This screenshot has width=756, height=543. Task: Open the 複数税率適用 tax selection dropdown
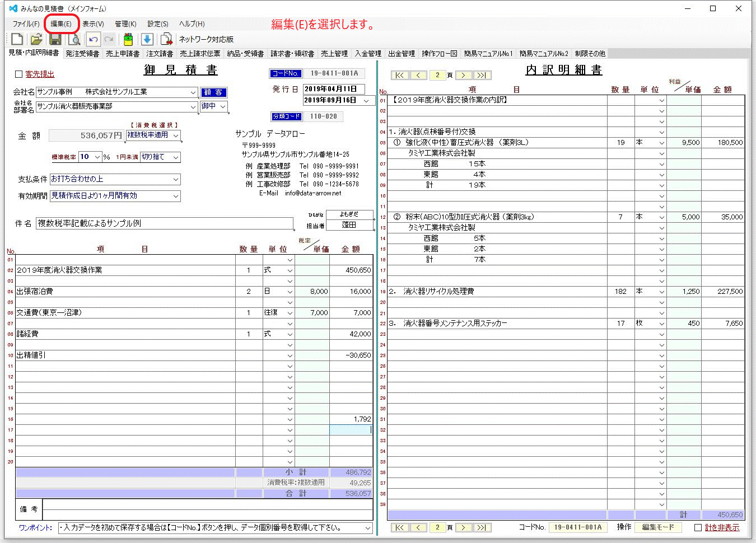coord(176,135)
